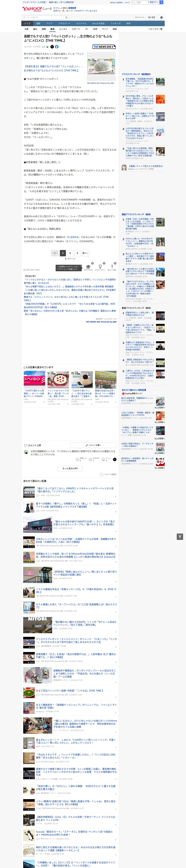Image resolution: width=186 pixels, height=868 pixels.
Task: React with 新しい視点 exclamation icon
Action: pos(112,266)
